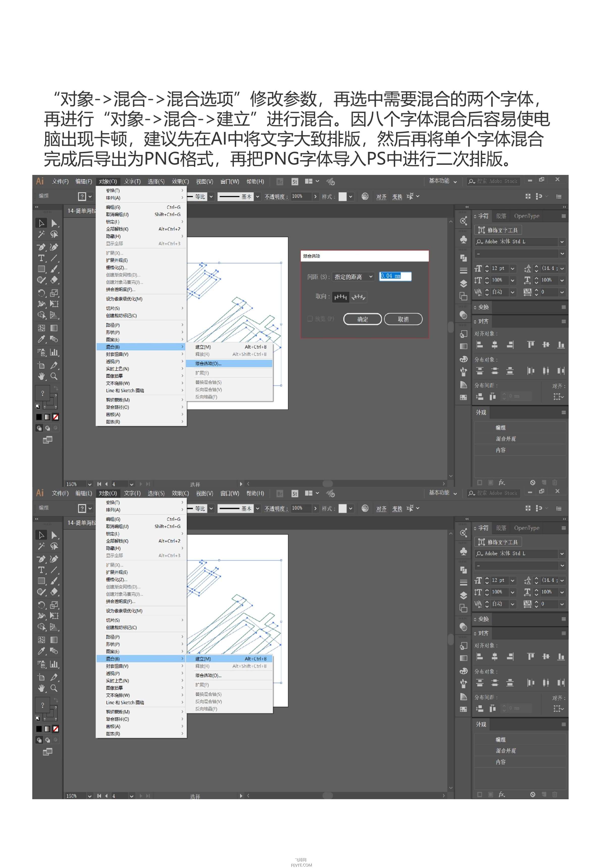Select the Paintbrush tool in upper screenshot
Viewport: 601px width, 868px height.
click(x=54, y=269)
